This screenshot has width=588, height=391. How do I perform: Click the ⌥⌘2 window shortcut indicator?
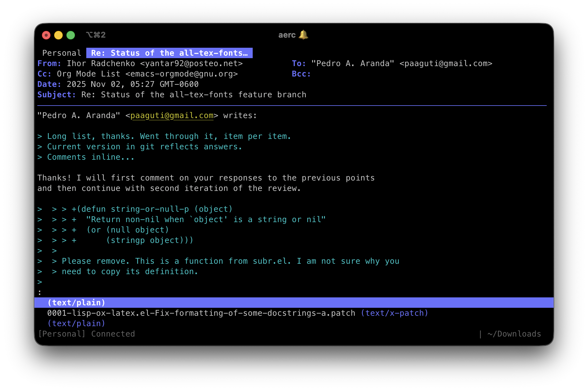click(96, 35)
